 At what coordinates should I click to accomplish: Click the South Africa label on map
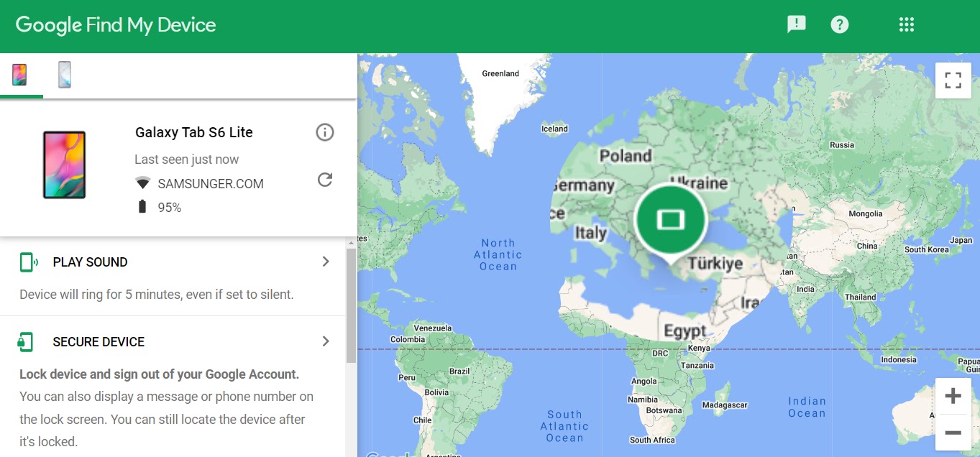click(652, 440)
